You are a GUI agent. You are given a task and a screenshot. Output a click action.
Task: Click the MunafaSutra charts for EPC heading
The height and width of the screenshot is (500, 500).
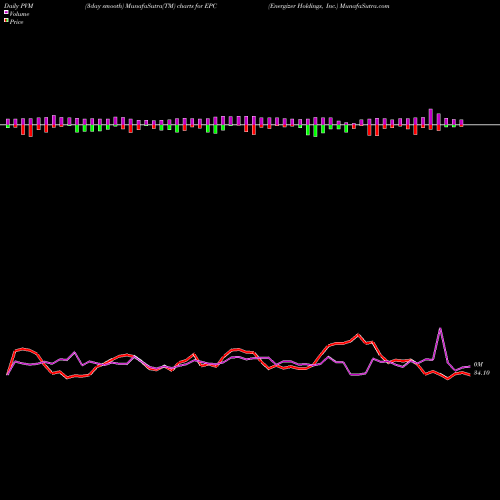[151, 6]
